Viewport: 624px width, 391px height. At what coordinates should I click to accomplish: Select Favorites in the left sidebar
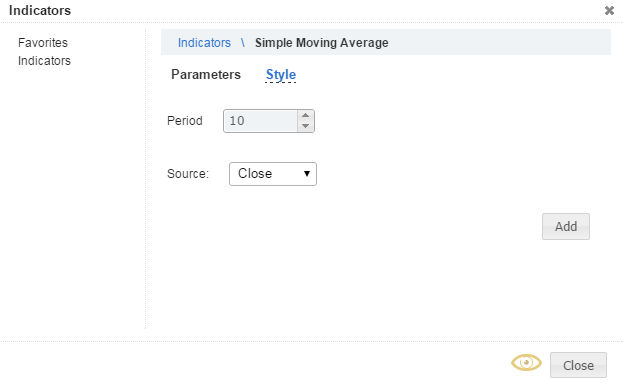pos(43,43)
